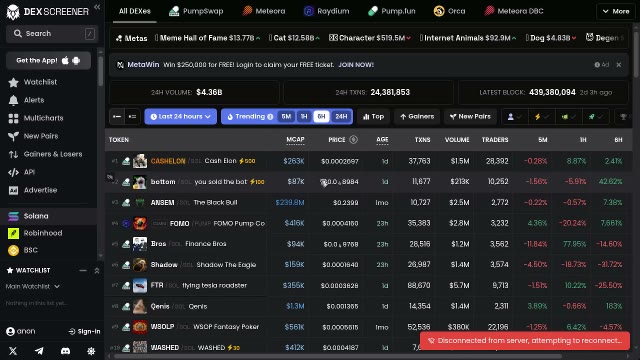Click the Watchlist star icon in sidebar
This screenshot has height=360, width=640.
pos(13,82)
